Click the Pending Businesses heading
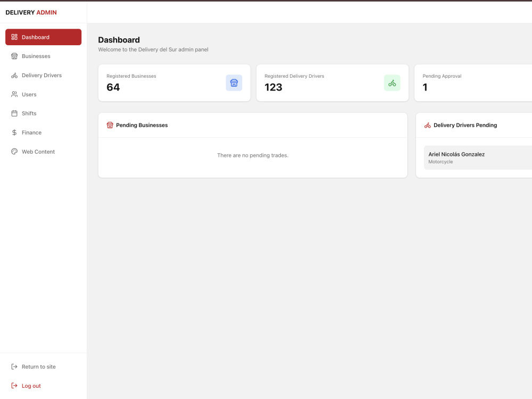The image size is (532, 399). (x=142, y=125)
